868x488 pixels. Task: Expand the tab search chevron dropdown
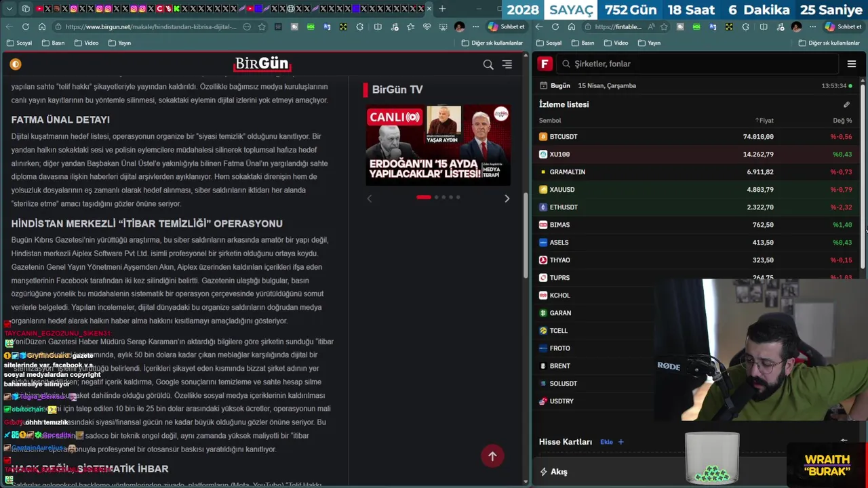pos(9,9)
